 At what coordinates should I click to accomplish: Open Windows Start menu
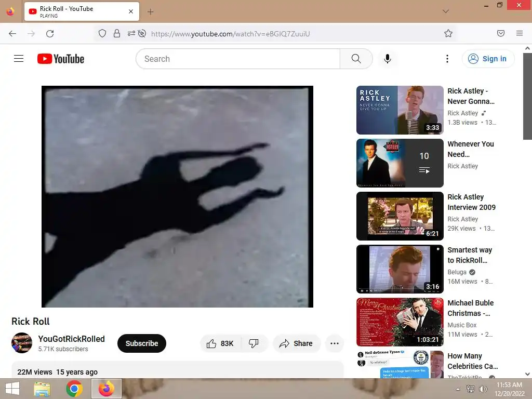click(x=12, y=389)
